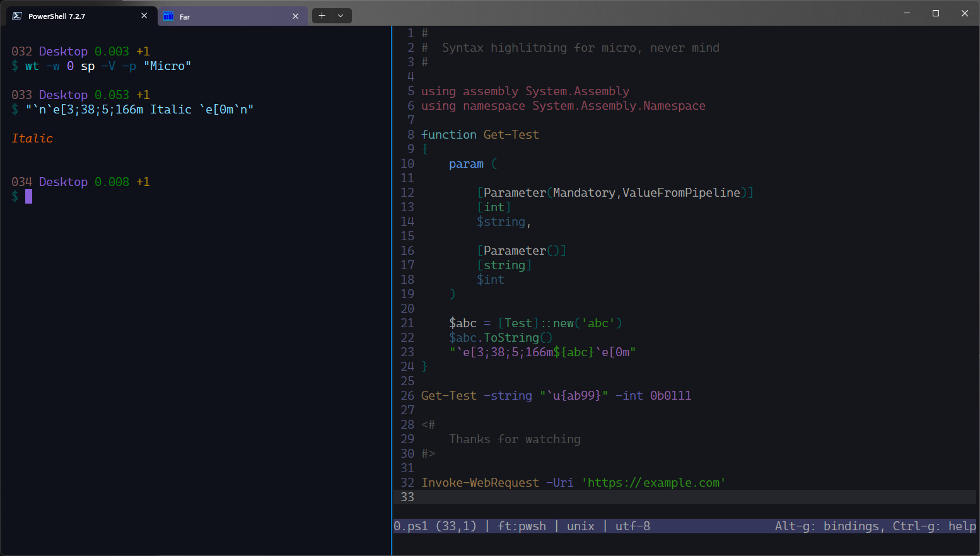This screenshot has width=980, height=556.
Task: Click the unix line-ending indicator in the status bar
Action: 580,526
